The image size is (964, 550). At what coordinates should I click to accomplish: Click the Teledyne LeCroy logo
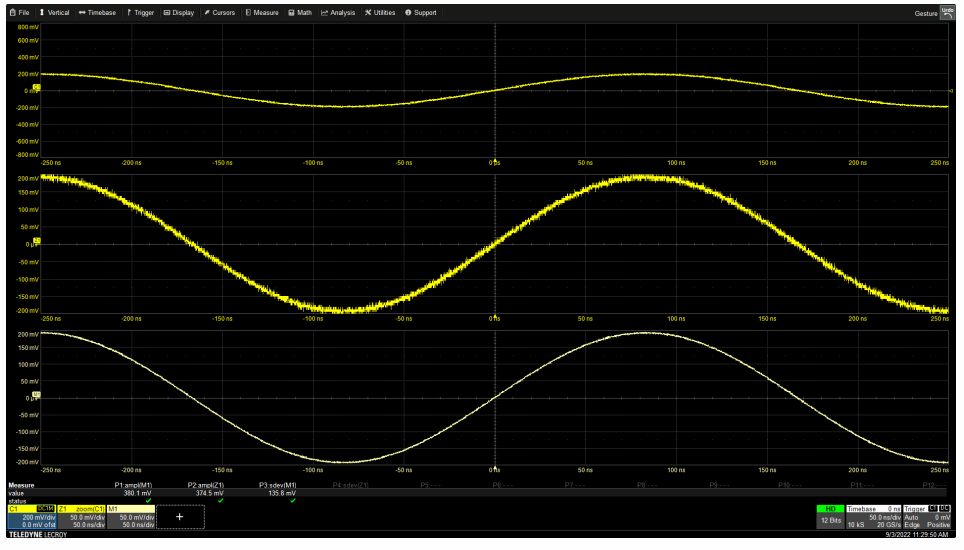pos(38,535)
